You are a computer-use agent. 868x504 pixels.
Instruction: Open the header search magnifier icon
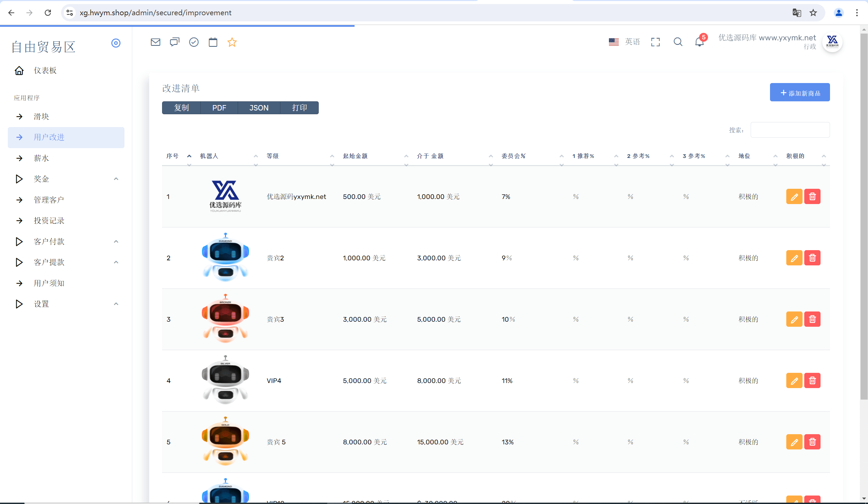point(678,42)
